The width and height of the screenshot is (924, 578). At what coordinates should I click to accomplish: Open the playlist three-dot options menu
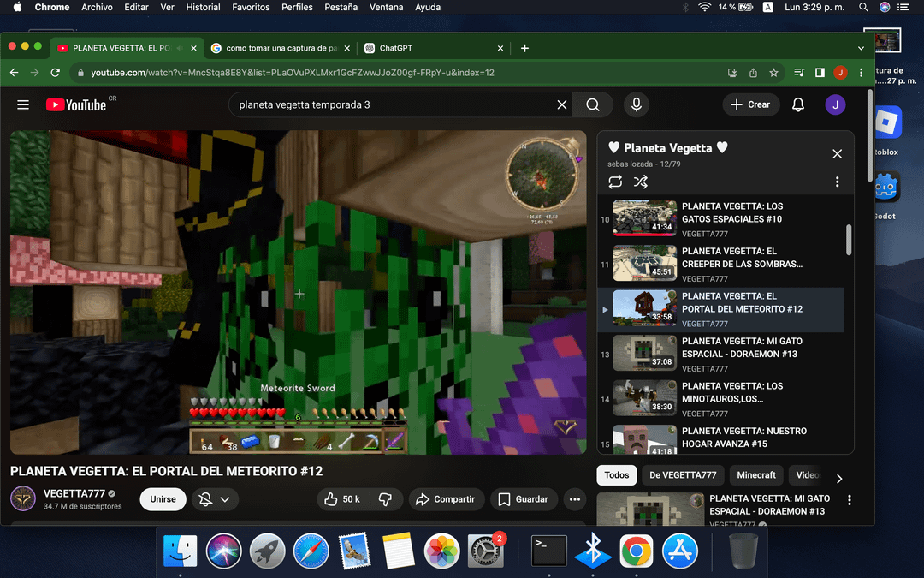[x=837, y=182]
